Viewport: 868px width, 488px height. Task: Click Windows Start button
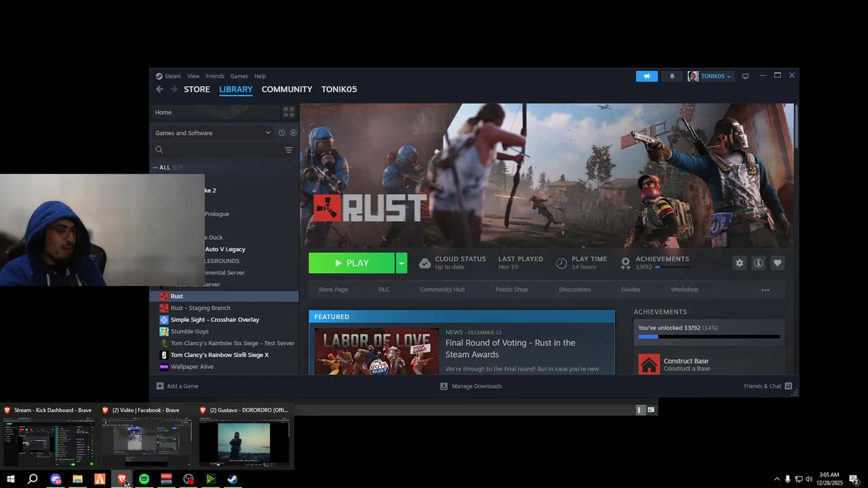[x=11, y=479]
